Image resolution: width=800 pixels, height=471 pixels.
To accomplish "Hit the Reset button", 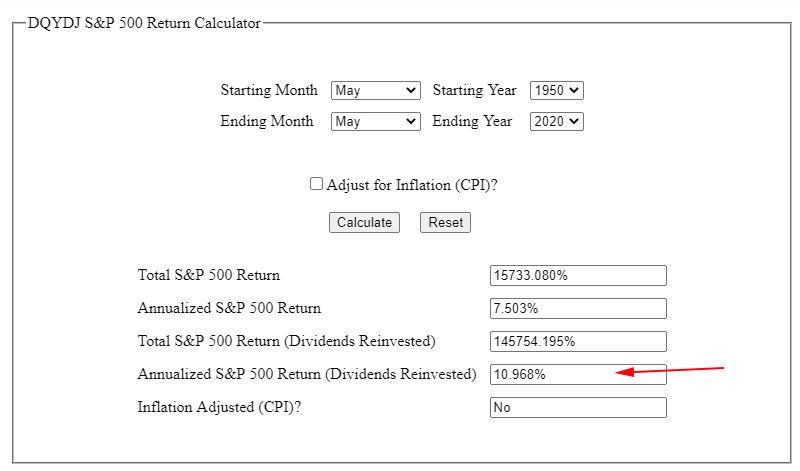I will [x=445, y=222].
